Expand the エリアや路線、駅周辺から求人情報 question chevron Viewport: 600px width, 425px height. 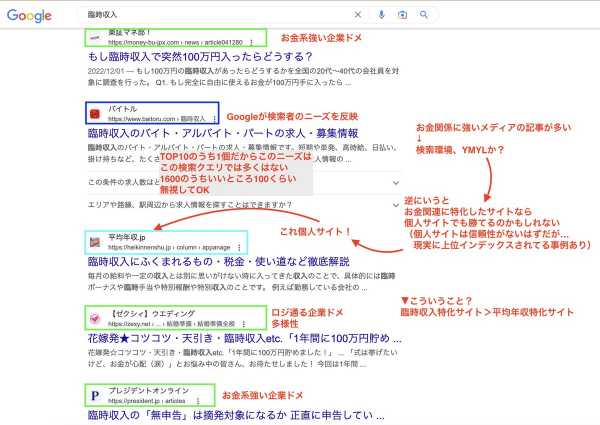point(396,205)
